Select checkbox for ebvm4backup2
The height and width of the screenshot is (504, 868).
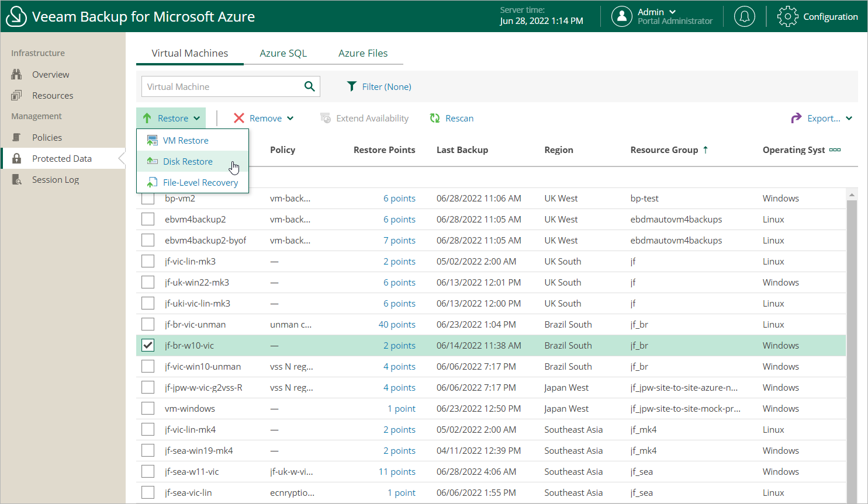tap(148, 219)
